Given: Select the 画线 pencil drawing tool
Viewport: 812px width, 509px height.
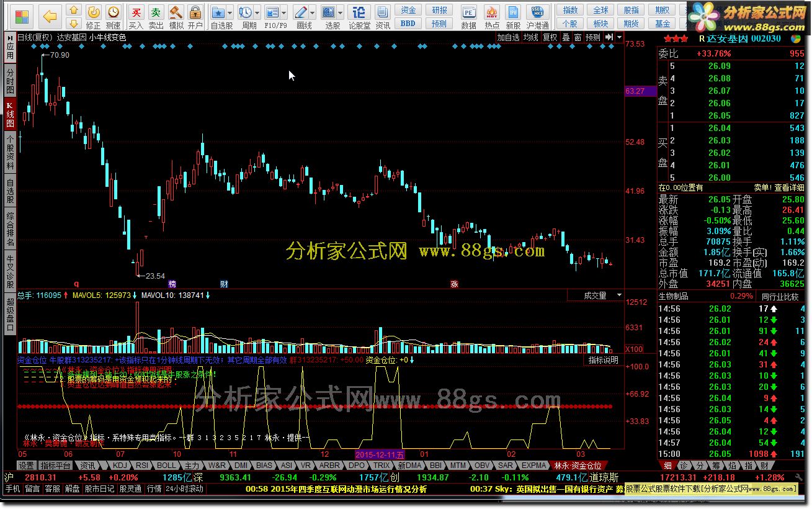Looking at the screenshot, I should tap(300, 12).
